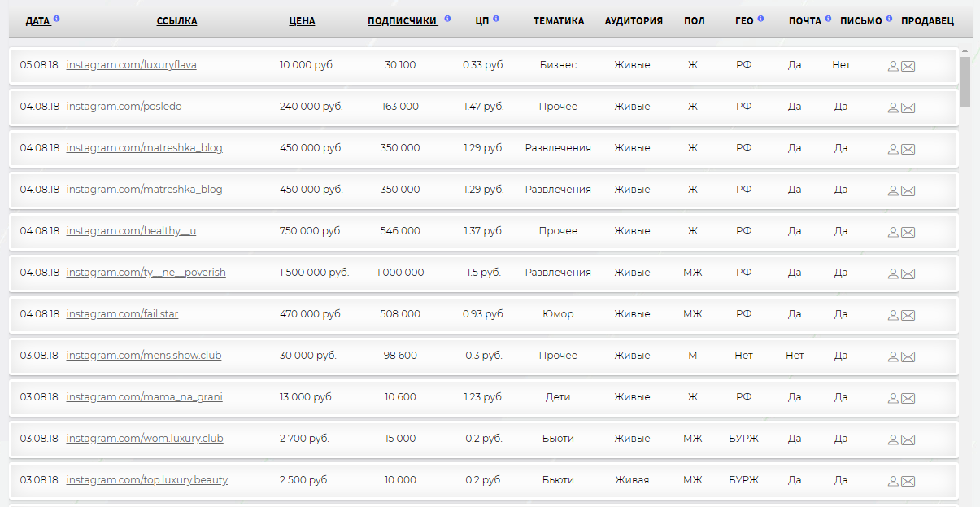
Task: Open info icon beside ГЕО header
Action: [760, 19]
